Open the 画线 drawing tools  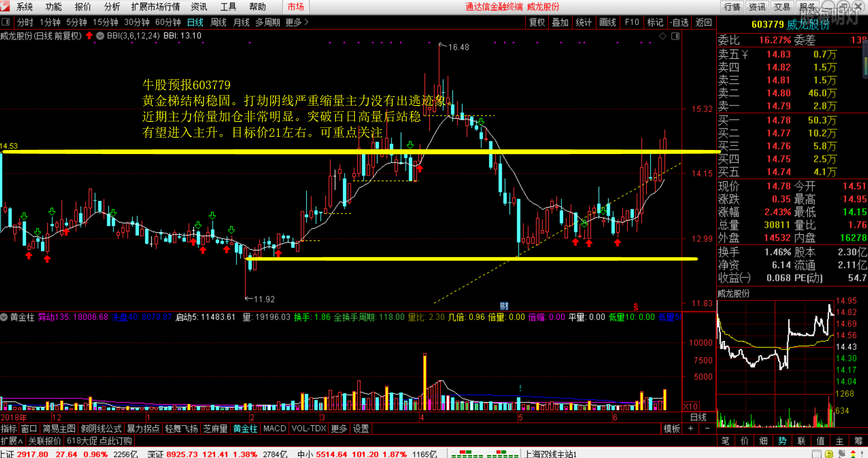tap(608, 22)
